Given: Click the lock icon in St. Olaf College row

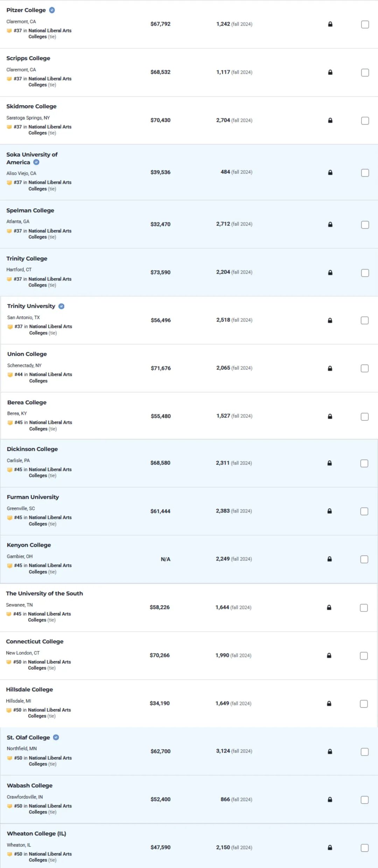Looking at the screenshot, I should (330, 751).
